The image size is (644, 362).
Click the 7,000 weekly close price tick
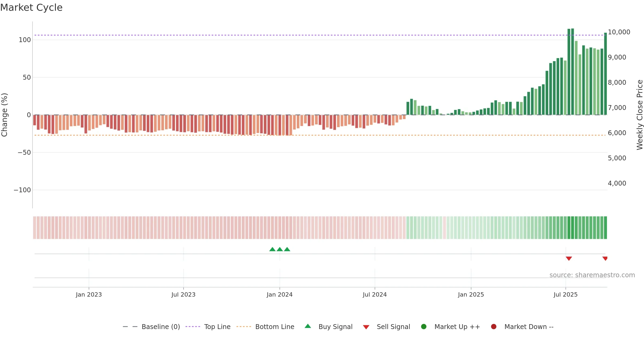(x=617, y=108)
